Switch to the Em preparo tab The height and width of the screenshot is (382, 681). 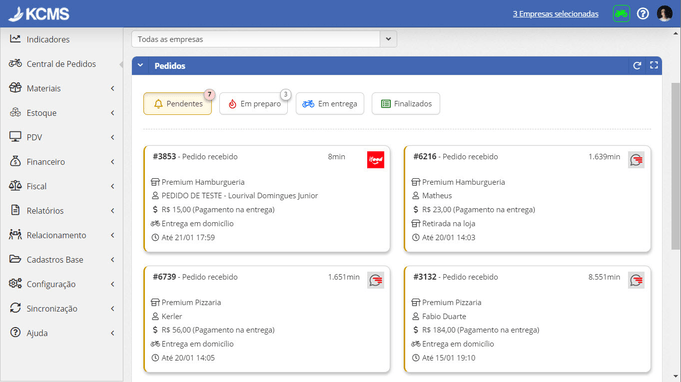pos(254,104)
